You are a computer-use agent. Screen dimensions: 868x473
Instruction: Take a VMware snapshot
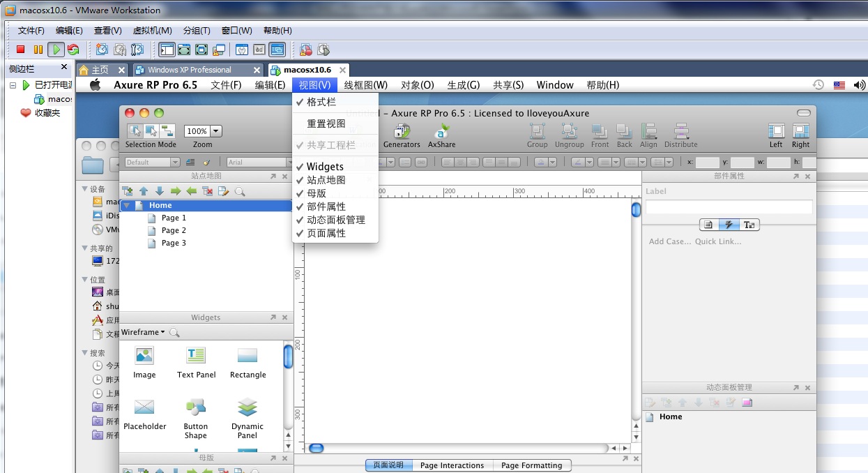pyautogui.click(x=102, y=50)
